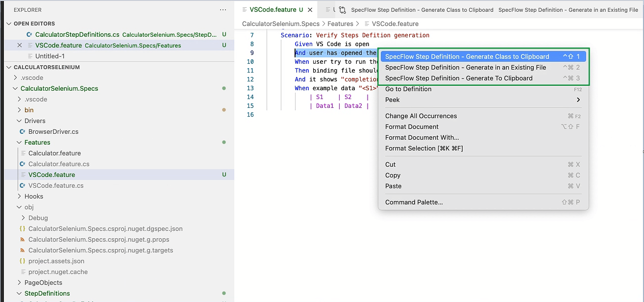Click file icon of Untitled-1 in Open Editors
The image size is (644, 302).
pos(30,56)
